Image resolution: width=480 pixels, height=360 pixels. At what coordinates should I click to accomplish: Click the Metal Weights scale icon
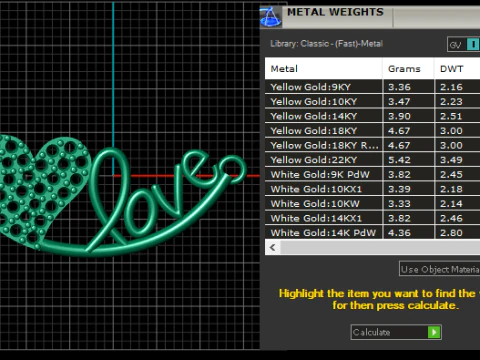pos(270,17)
